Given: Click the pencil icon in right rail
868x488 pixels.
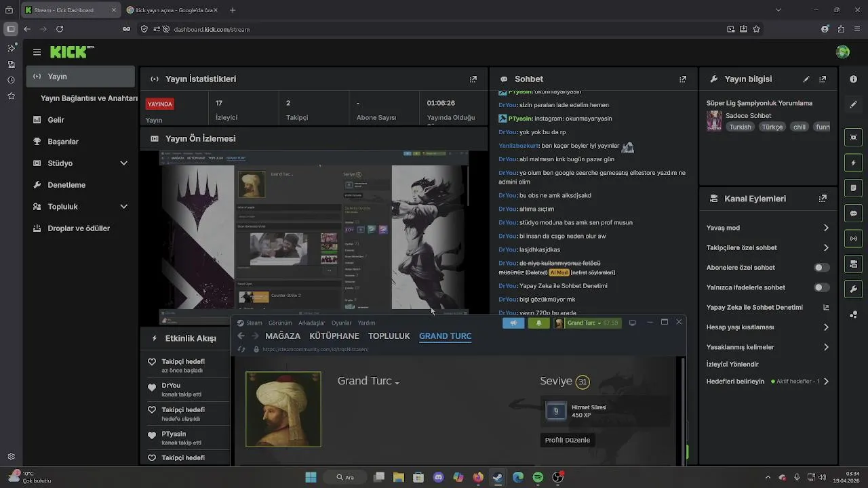Looking at the screenshot, I should tap(853, 104).
